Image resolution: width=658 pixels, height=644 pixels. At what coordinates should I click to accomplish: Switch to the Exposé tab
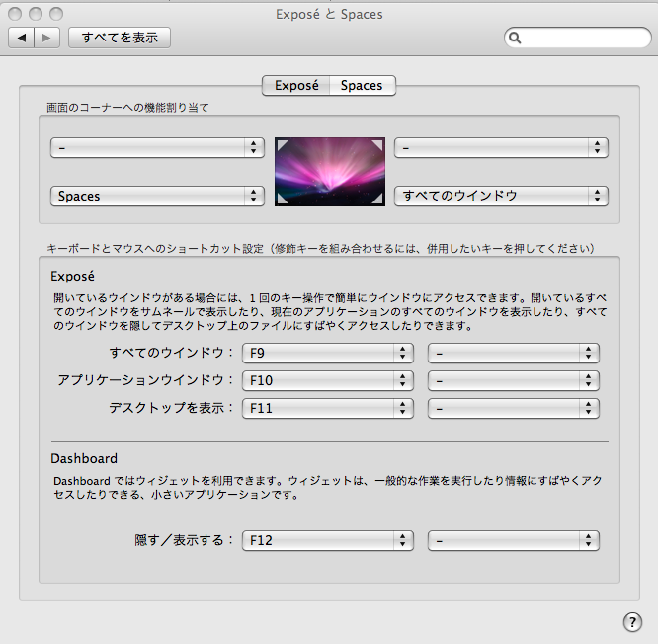pyautogui.click(x=296, y=86)
